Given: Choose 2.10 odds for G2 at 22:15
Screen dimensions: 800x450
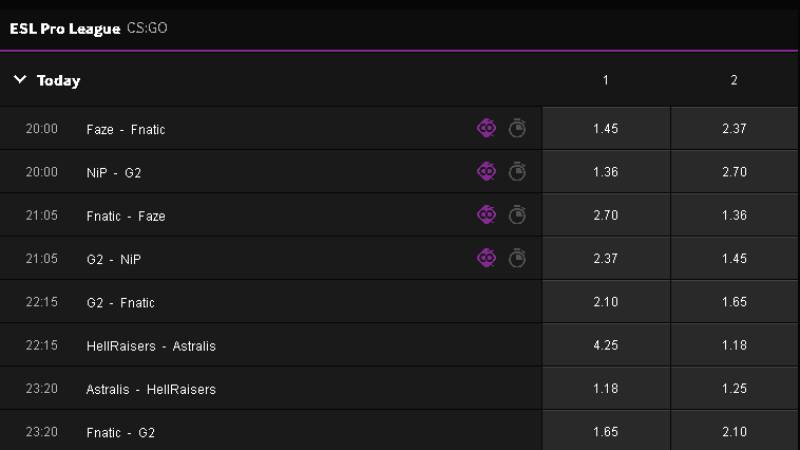Looking at the screenshot, I should 606,302.
